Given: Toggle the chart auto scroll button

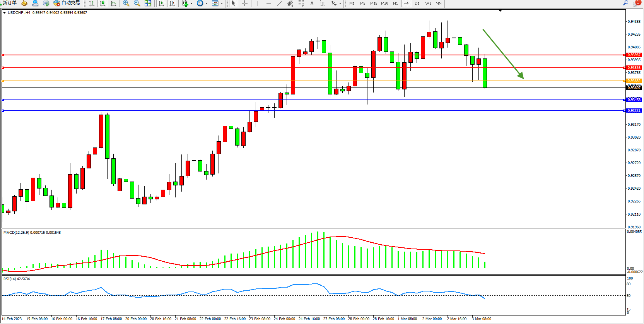Looking at the screenshot, I should tap(161, 3).
